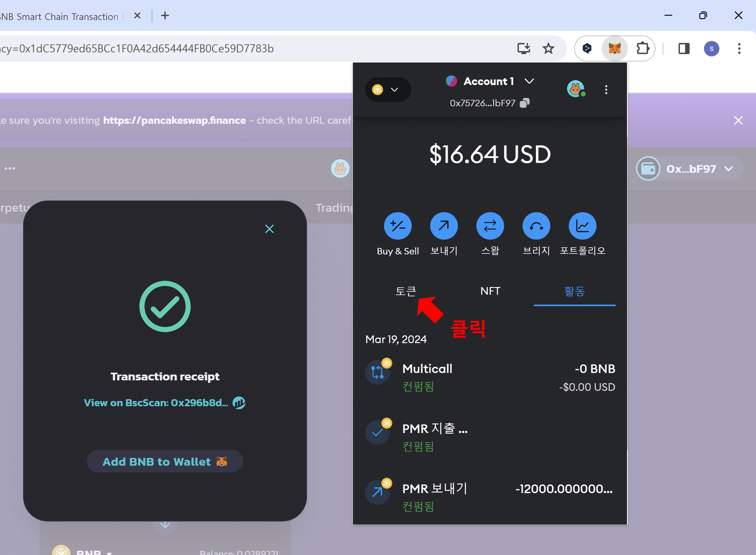The height and width of the screenshot is (555, 756).
Task: Close the Transaction receipt dialog
Action: pyautogui.click(x=269, y=229)
